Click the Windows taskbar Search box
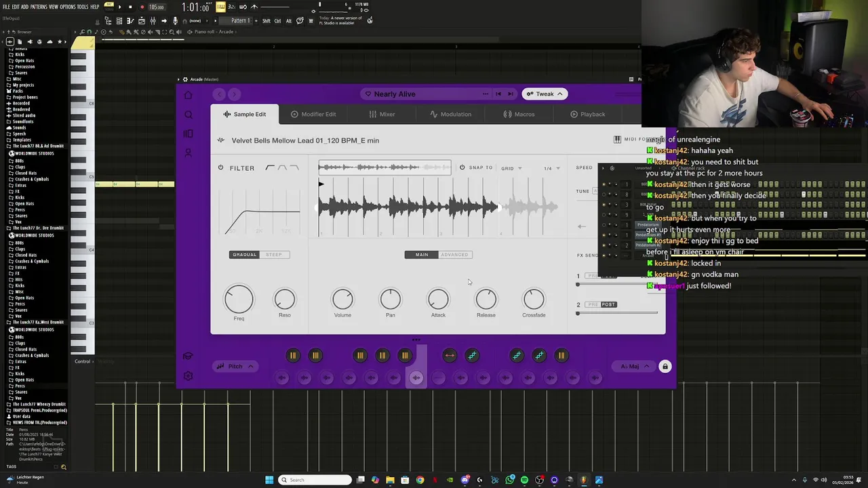The width and height of the screenshot is (868, 488). click(x=315, y=480)
